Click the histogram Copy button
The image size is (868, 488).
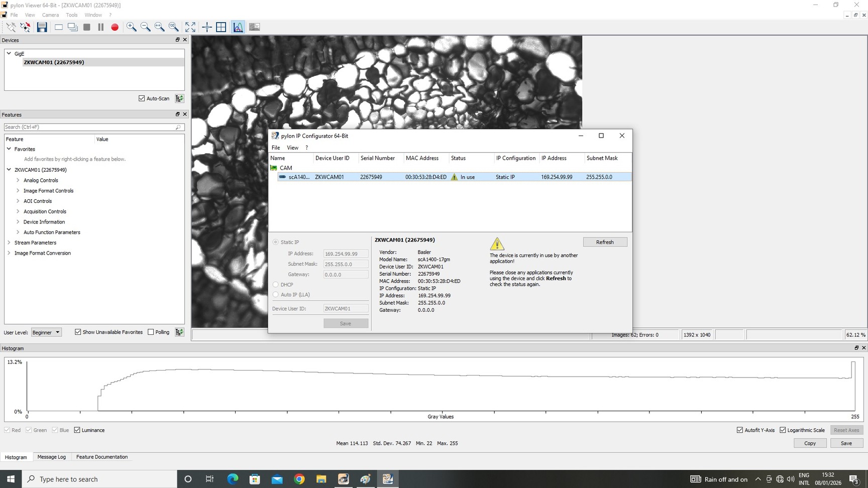pos(810,443)
